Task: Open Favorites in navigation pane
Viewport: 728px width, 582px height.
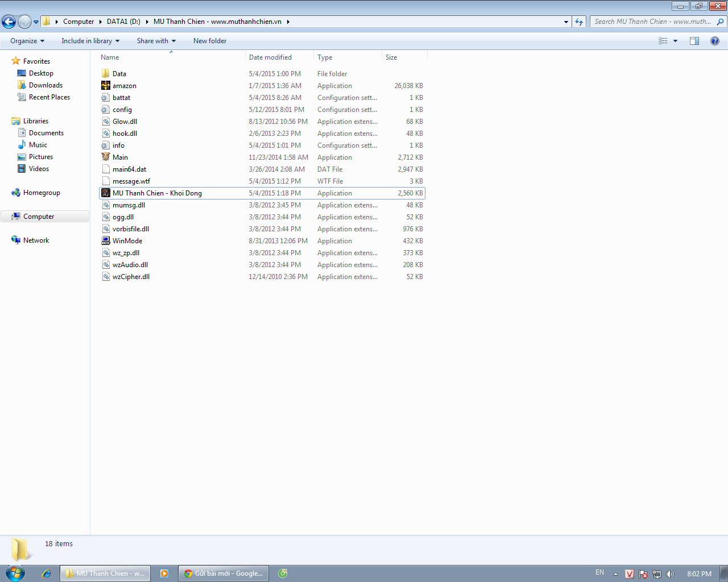Action: (36, 61)
